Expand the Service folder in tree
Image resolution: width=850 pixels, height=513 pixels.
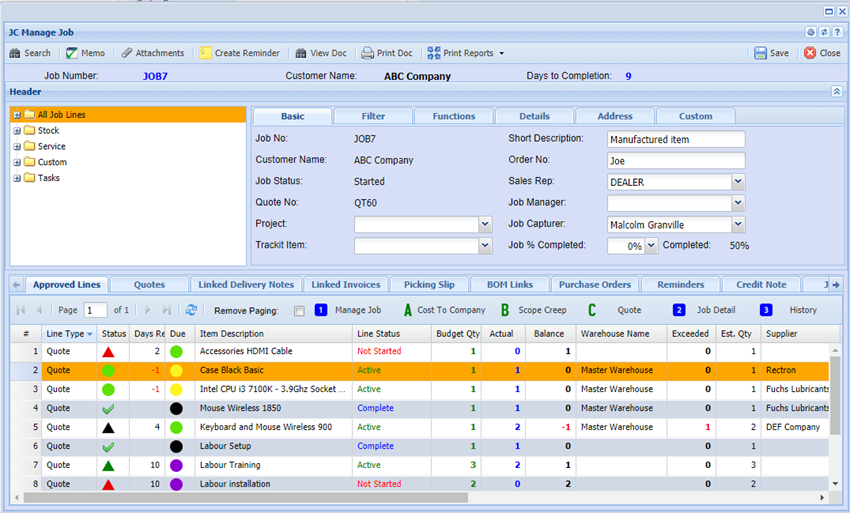pyautogui.click(x=17, y=147)
